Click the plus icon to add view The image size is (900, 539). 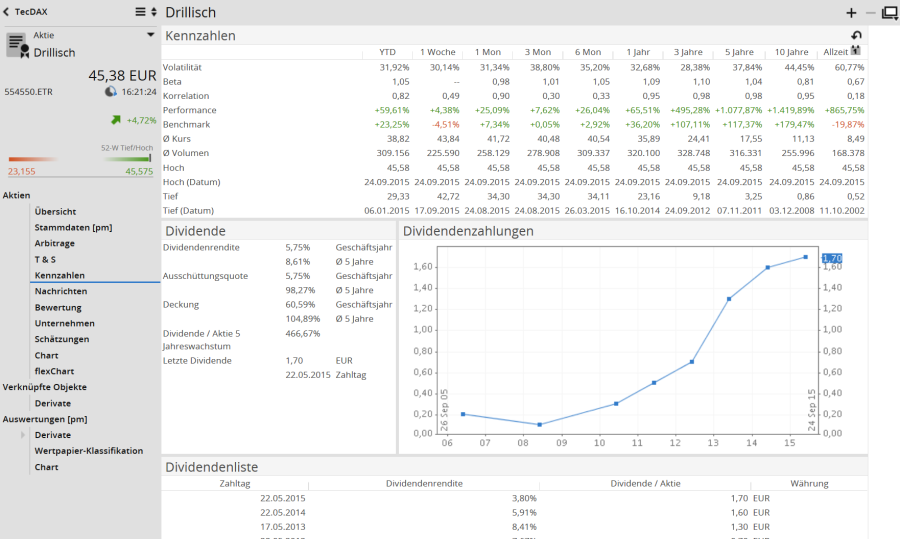pos(851,13)
